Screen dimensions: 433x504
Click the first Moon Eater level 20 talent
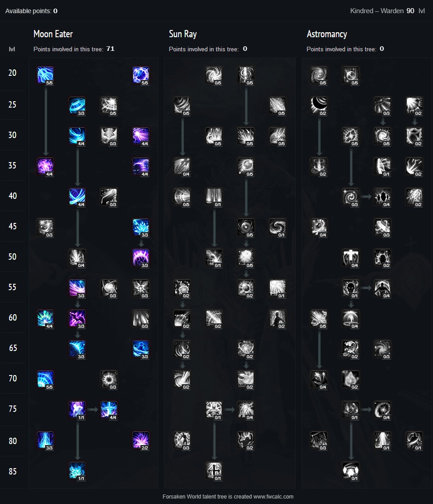(45, 75)
